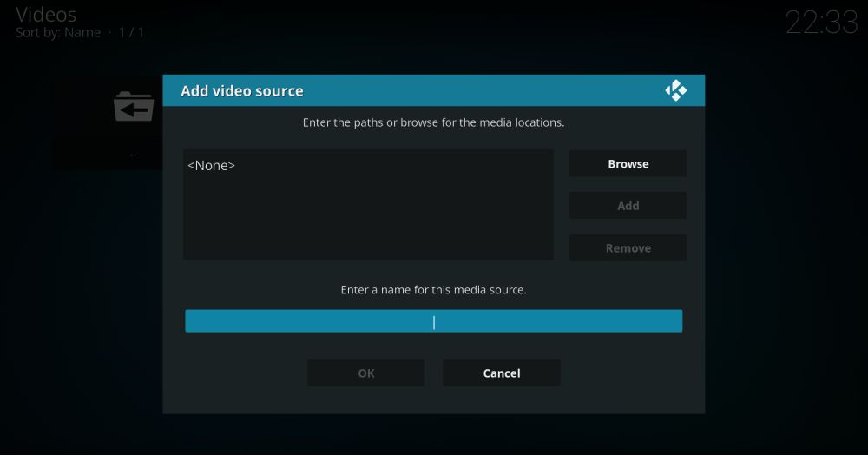Click the Videos heading
Screen dimensions: 868x455
[46, 14]
